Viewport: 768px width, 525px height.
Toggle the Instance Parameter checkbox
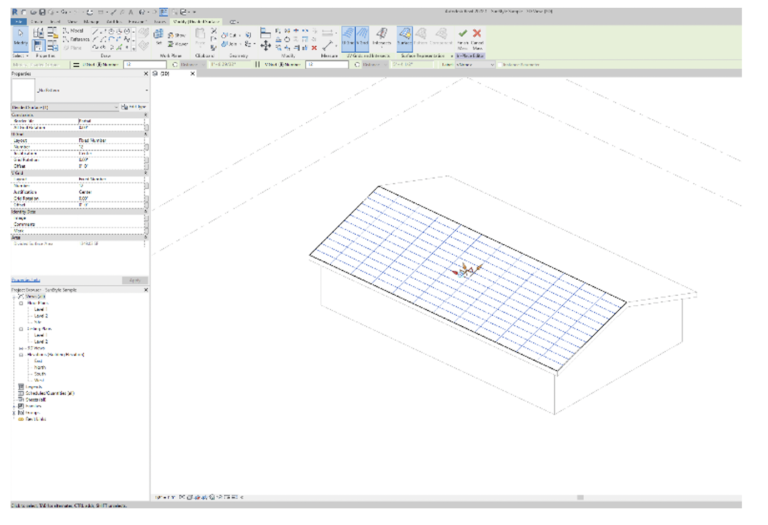coord(501,65)
